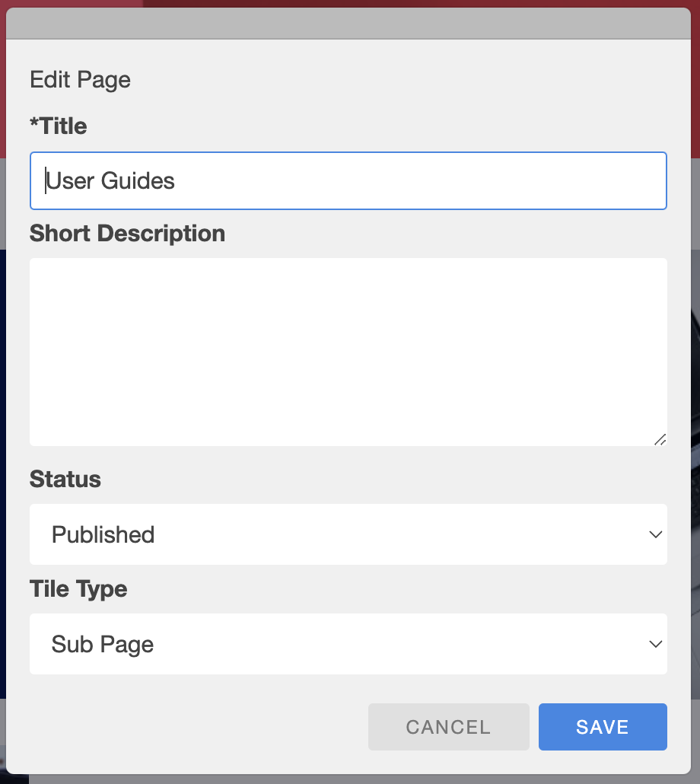
Task: Click the Status field label
Action: pyautogui.click(x=65, y=479)
